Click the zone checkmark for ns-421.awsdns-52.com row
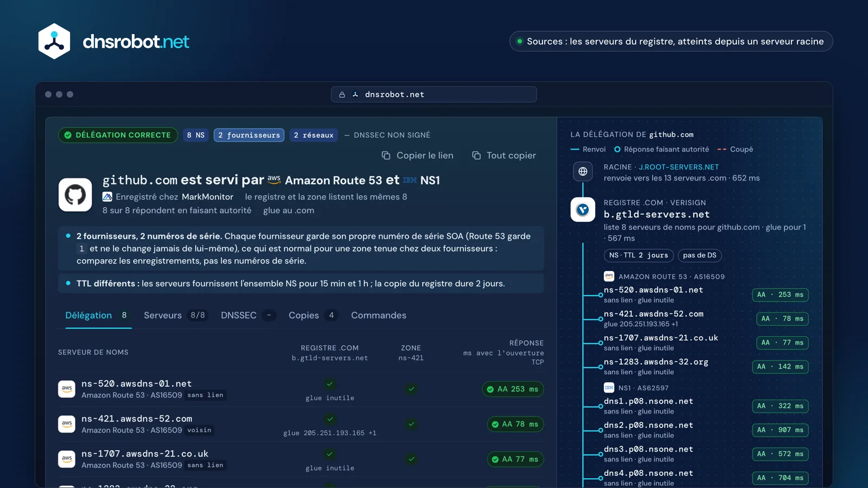The width and height of the screenshot is (868, 488). [x=411, y=424]
